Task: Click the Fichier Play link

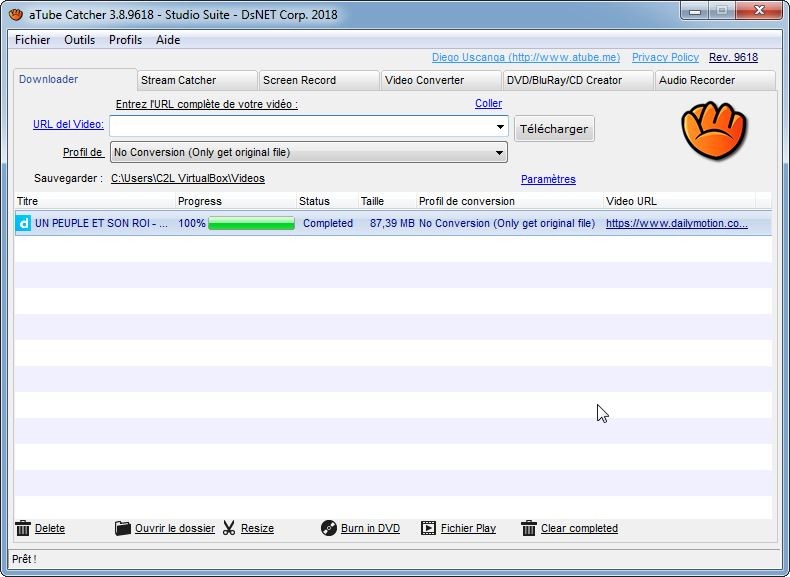Action: [469, 528]
